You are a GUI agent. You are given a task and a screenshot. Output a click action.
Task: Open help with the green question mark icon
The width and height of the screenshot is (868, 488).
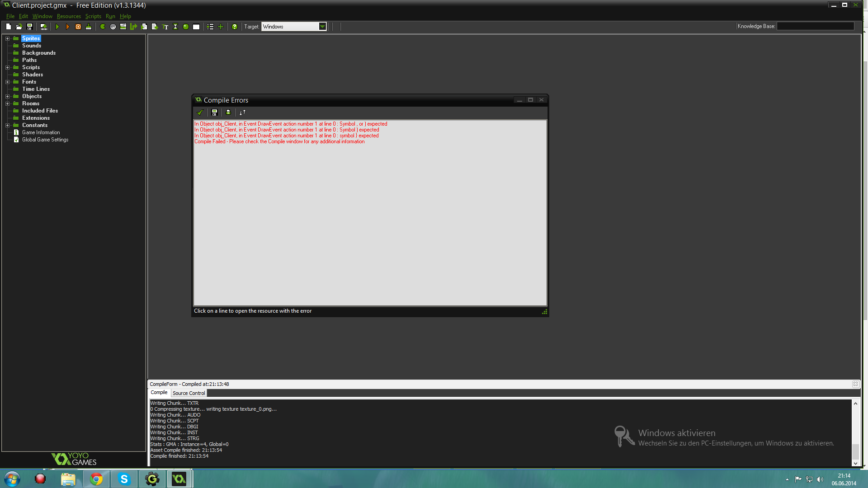click(x=235, y=27)
